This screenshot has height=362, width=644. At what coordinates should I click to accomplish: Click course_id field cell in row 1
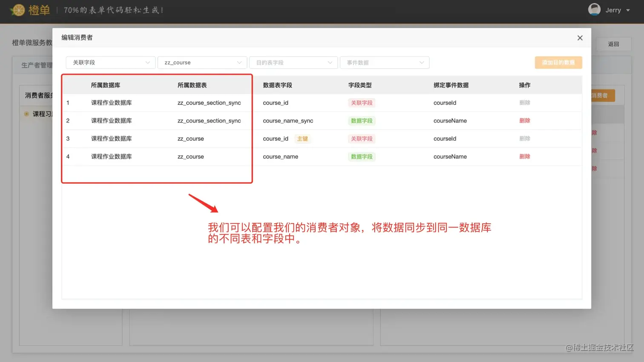pos(276,103)
